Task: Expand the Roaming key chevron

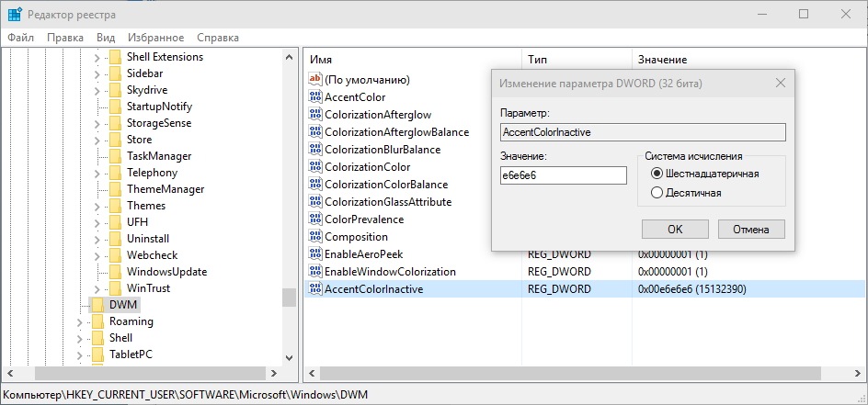Action: 79,321
